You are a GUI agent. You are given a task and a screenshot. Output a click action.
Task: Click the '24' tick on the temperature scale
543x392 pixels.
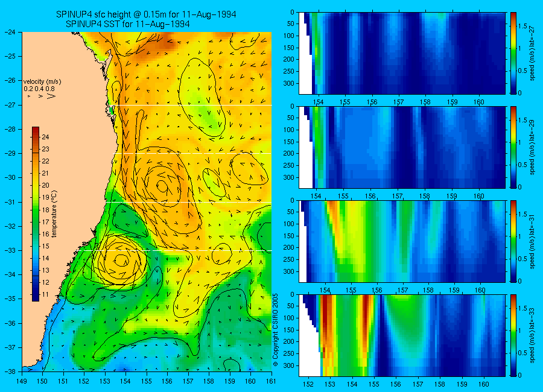(x=45, y=137)
